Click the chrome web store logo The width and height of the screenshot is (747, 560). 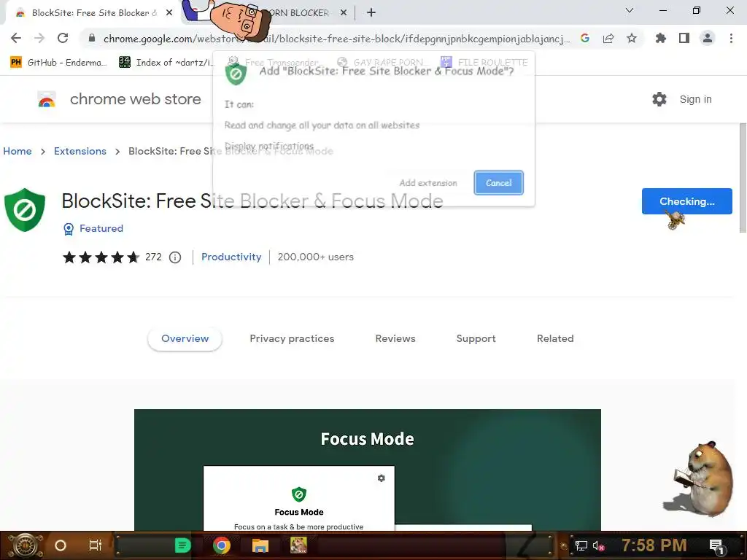pos(120,99)
